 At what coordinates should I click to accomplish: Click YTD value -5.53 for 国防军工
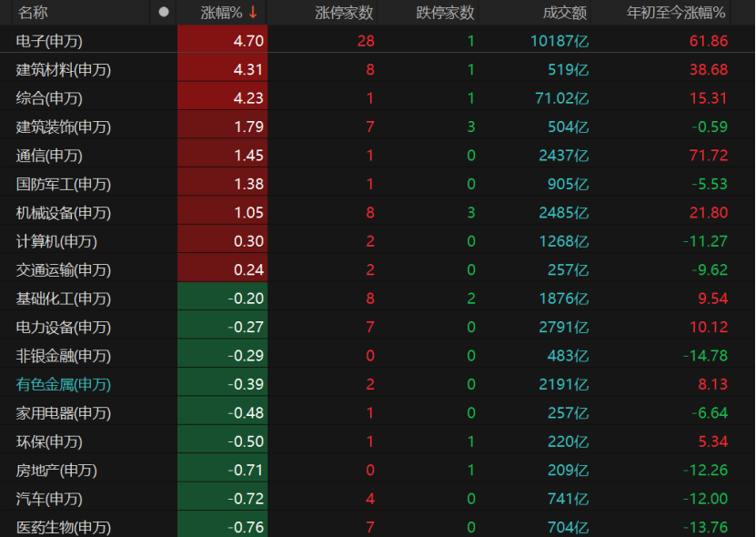pyautogui.click(x=710, y=184)
